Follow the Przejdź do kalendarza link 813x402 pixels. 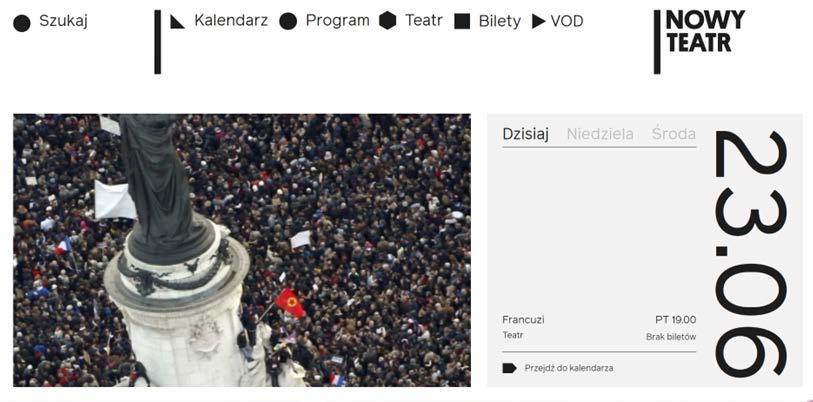pos(569,368)
